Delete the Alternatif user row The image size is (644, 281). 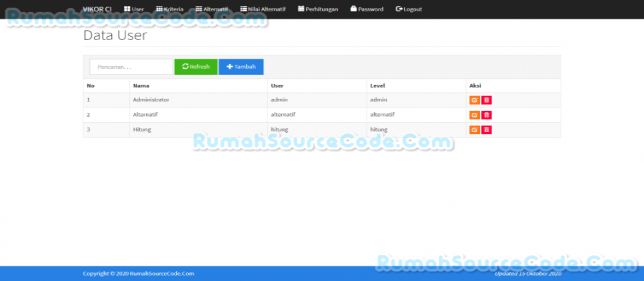click(x=487, y=115)
